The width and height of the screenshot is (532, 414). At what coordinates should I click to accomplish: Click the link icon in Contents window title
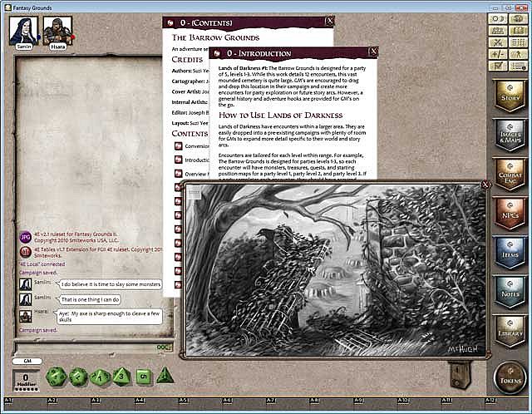coord(170,23)
